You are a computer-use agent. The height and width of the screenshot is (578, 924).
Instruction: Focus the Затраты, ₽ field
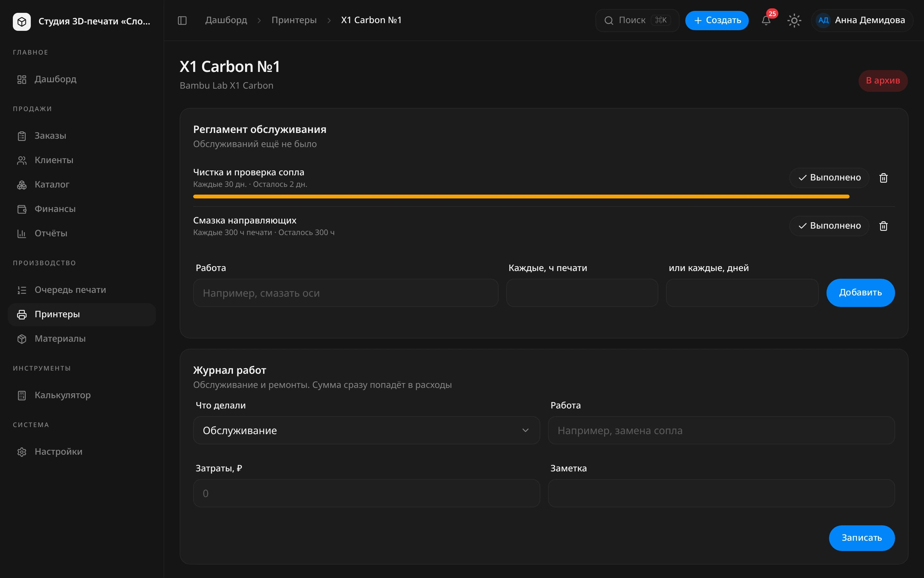tap(366, 493)
